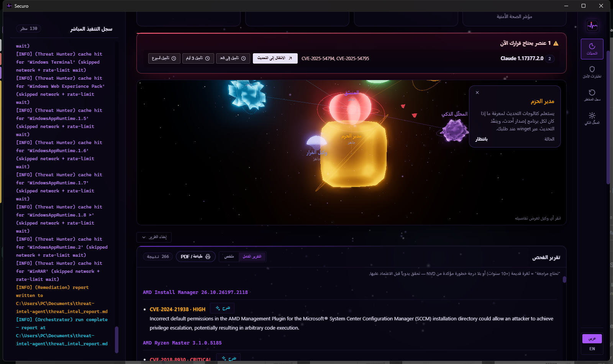Screen dimensions: 613x364
Task: Click the badge number 2 beside Claude
Action: (x=549, y=59)
